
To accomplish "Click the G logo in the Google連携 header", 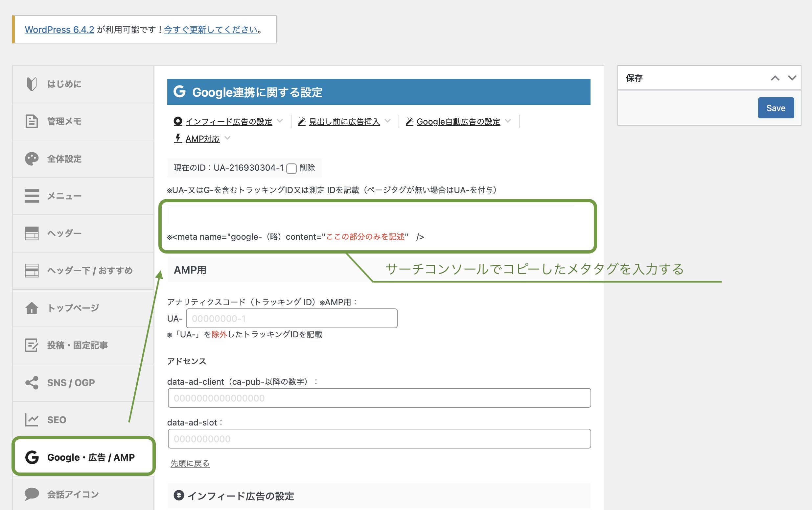I will click(179, 91).
